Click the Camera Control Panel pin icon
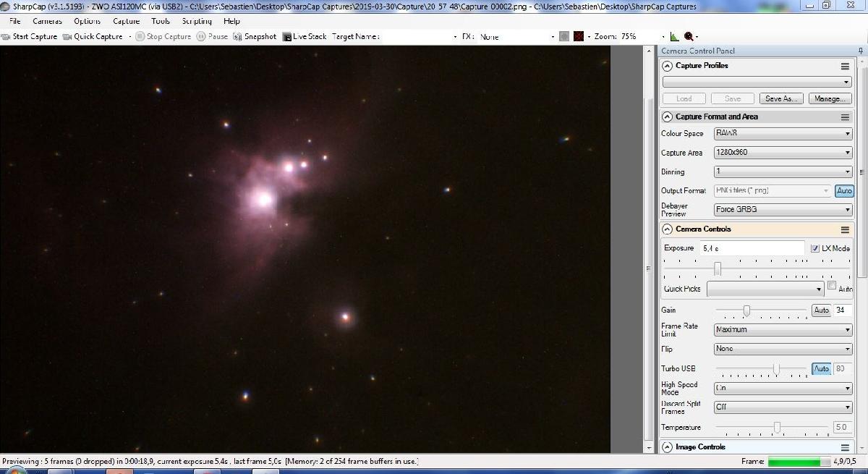 (861, 51)
